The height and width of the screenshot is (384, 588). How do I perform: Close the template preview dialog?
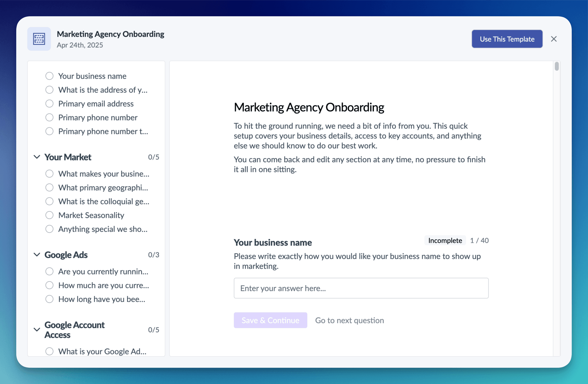click(x=554, y=39)
